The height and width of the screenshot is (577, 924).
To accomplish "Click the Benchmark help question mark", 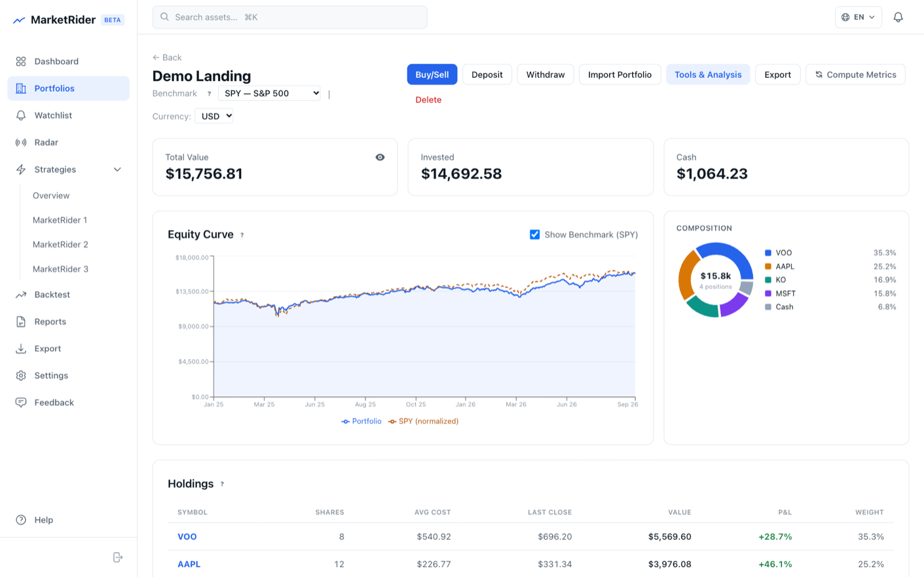I will pos(209,94).
